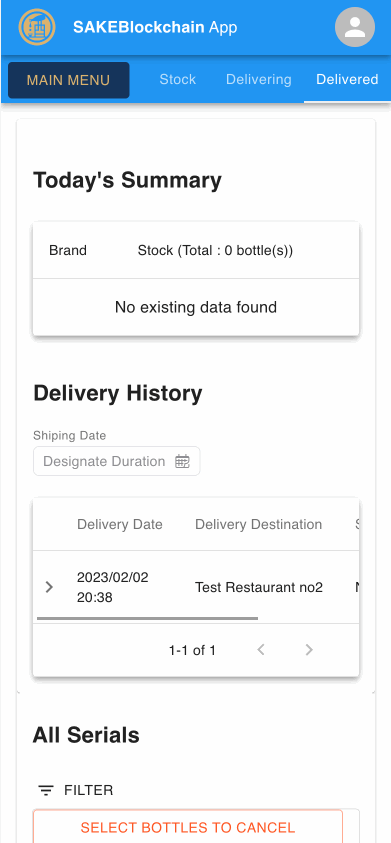Expand the 2023/02/02 delivery row

pyautogui.click(x=49, y=587)
